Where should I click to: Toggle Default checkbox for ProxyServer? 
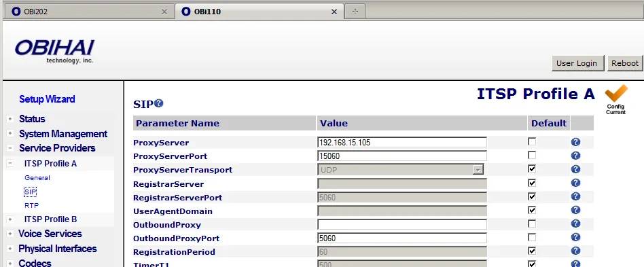point(532,142)
